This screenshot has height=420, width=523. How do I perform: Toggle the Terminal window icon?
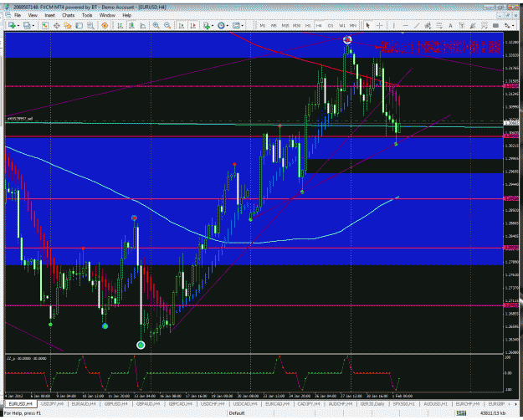[x=79, y=25]
